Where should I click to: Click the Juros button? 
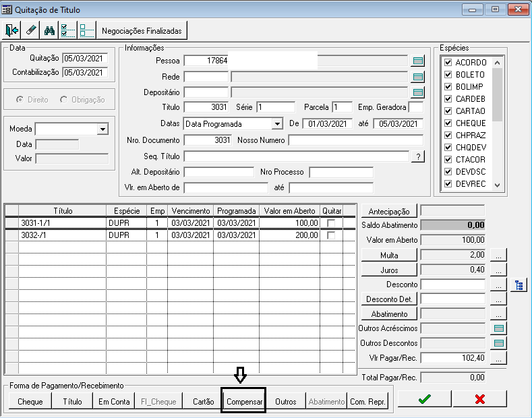(389, 270)
